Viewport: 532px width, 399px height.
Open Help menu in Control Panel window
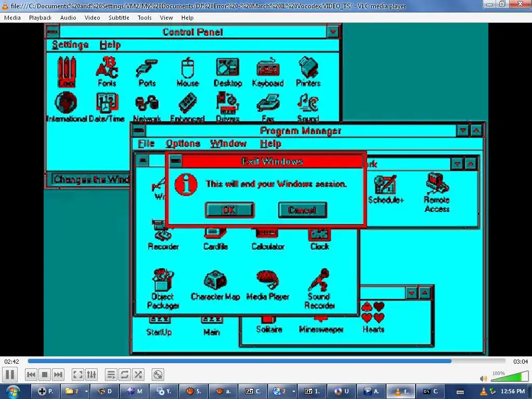[110, 45]
